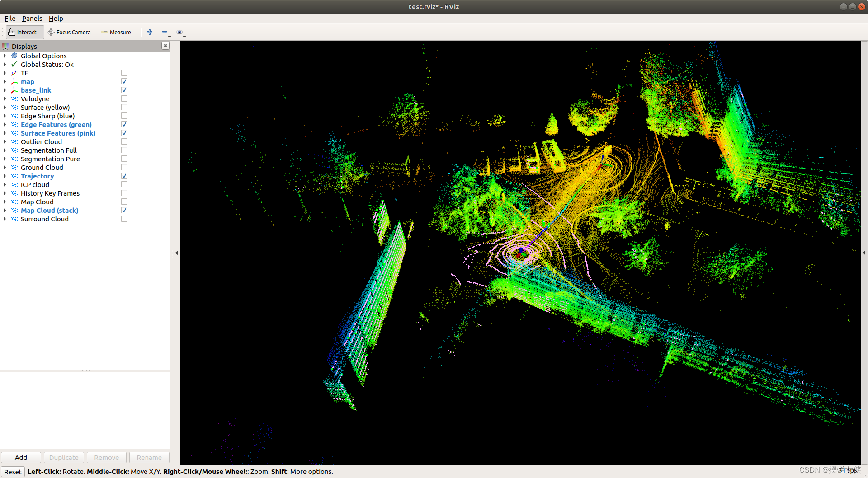Expand the Segmentation Pure node
This screenshot has width=868, height=478.
pyautogui.click(x=5, y=159)
